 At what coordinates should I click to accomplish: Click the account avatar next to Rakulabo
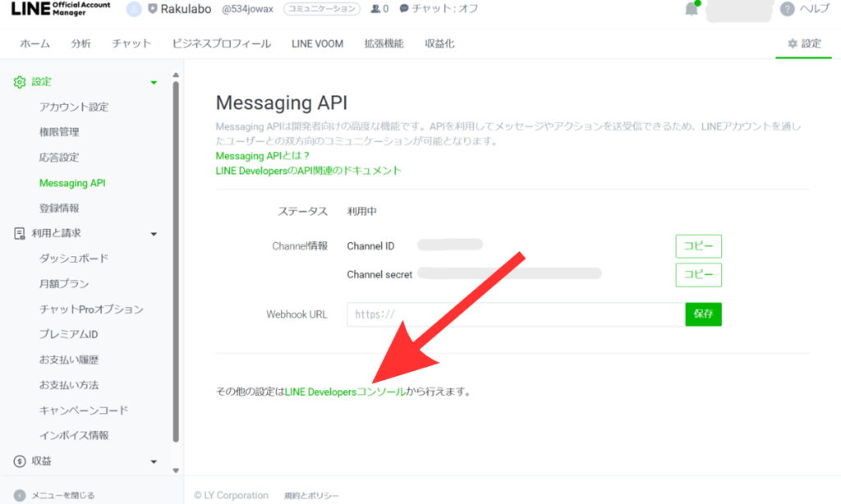(x=134, y=9)
